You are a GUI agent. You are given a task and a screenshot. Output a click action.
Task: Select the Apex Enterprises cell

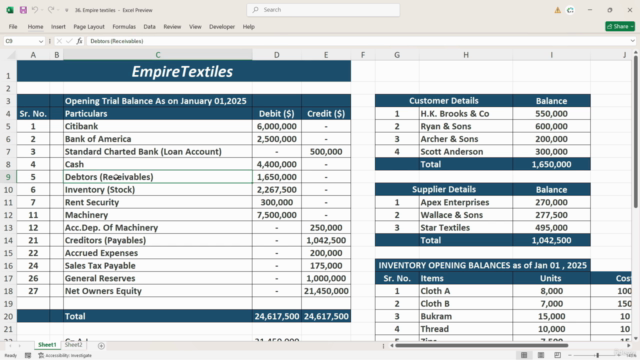[x=466, y=202]
